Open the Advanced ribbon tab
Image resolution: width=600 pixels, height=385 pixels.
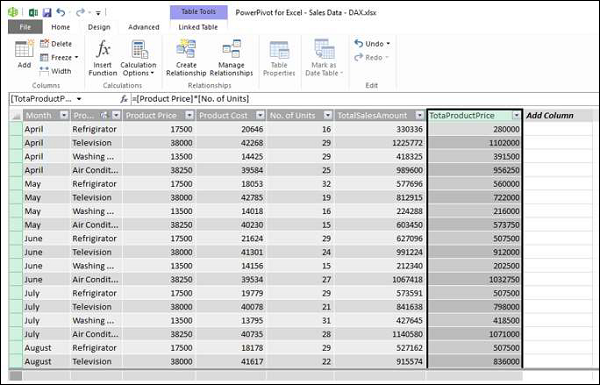[x=143, y=27]
